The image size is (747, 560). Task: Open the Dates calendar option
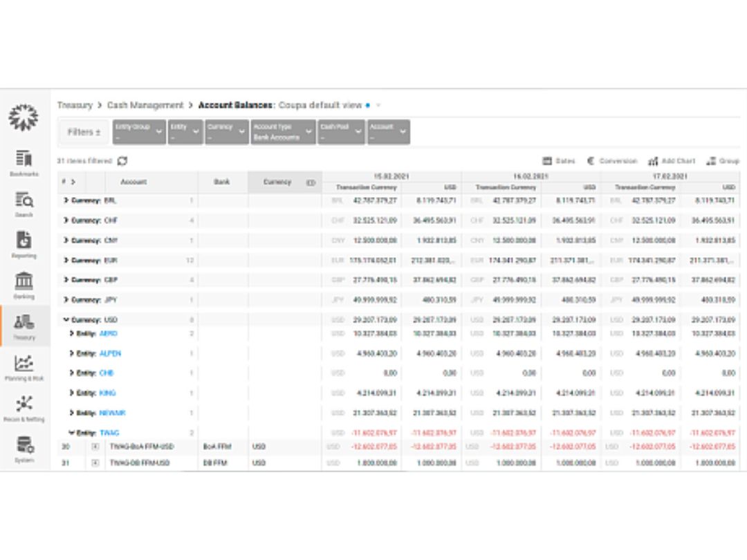click(x=559, y=161)
